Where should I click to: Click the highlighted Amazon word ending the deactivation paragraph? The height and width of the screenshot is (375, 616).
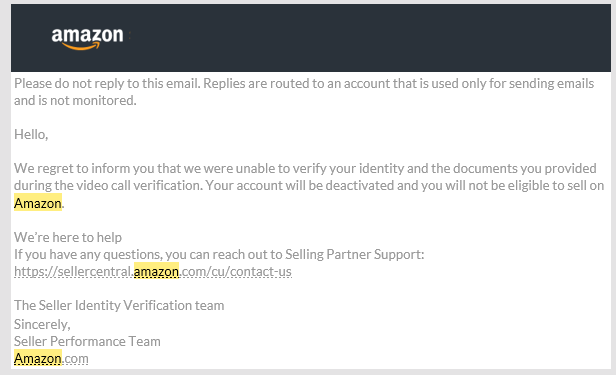38,203
